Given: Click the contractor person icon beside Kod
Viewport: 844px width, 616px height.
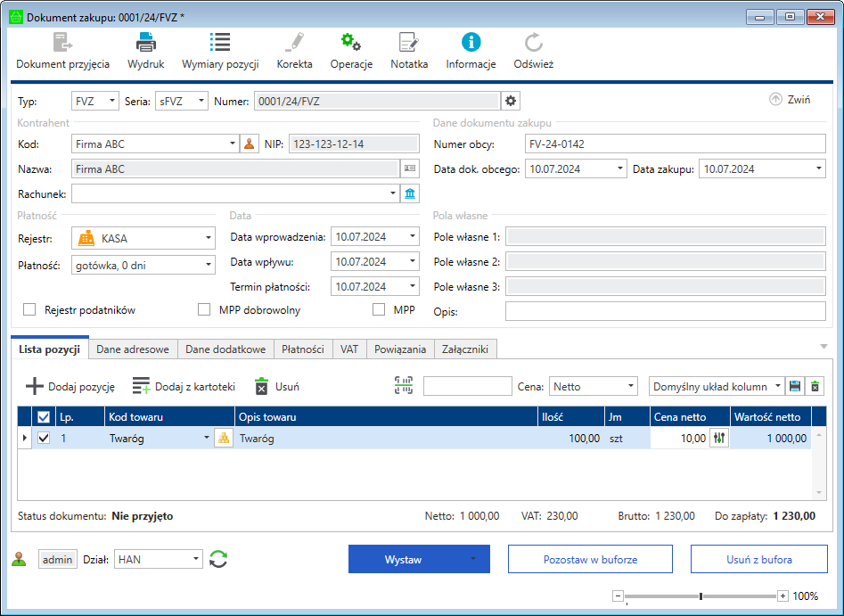Looking at the screenshot, I should (250, 144).
